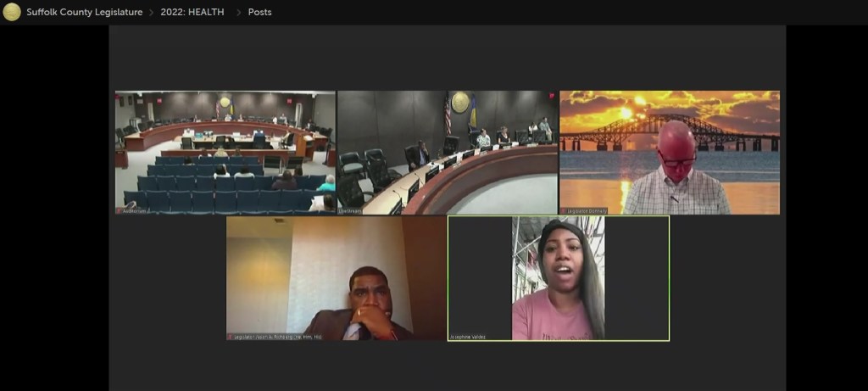The height and width of the screenshot is (391, 868).
Task: Click the Auditorium name label
Action: tap(136, 210)
